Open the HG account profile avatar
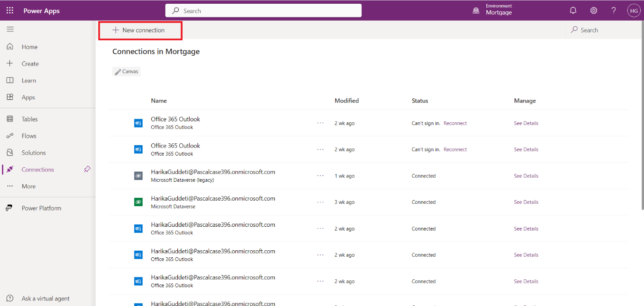Viewport: 644px width, 306px height. coord(633,10)
